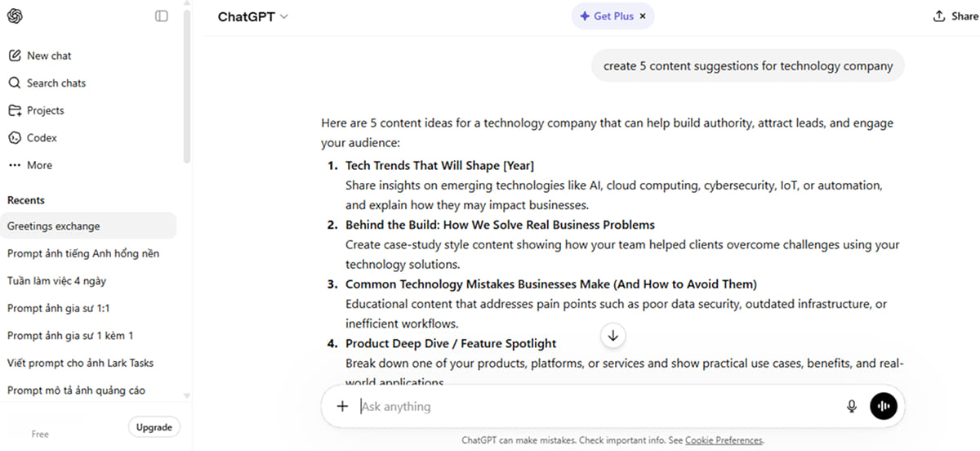Image resolution: width=980 pixels, height=451 pixels.
Task: Click the Share button
Action: 955,16
